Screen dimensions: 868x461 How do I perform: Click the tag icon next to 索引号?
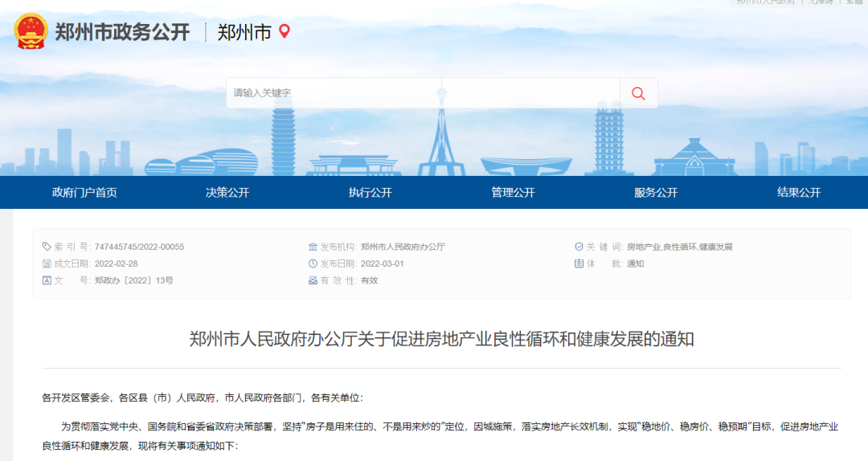click(x=47, y=247)
